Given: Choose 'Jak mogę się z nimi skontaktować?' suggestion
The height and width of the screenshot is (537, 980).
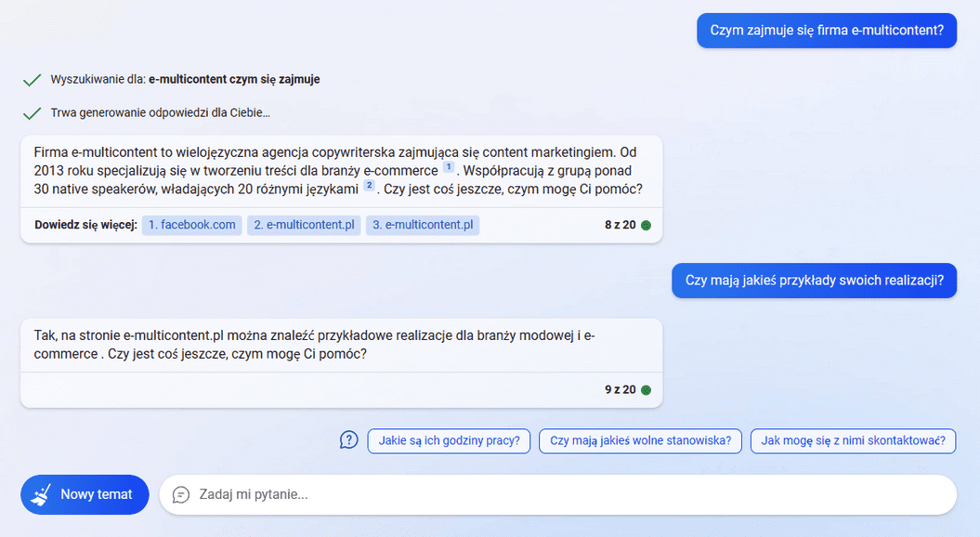Looking at the screenshot, I should click(853, 440).
